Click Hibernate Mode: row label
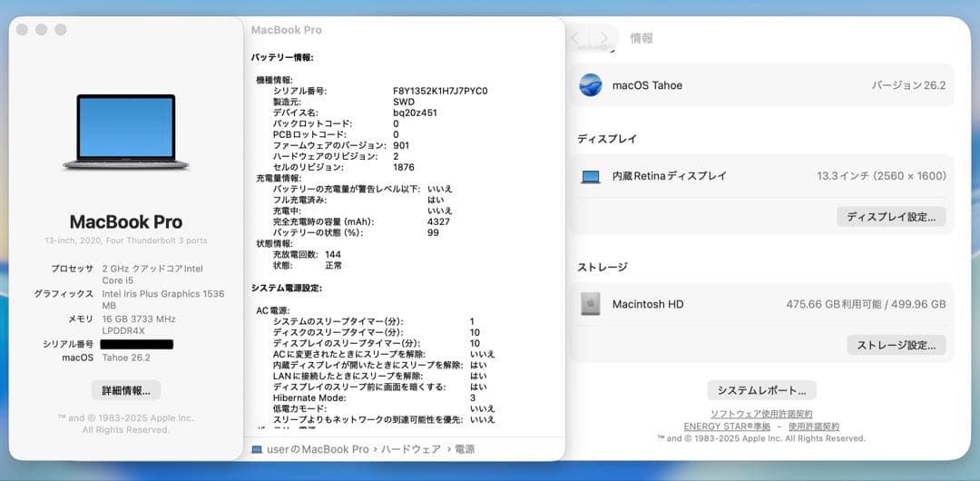This screenshot has height=481, width=980. point(309,398)
